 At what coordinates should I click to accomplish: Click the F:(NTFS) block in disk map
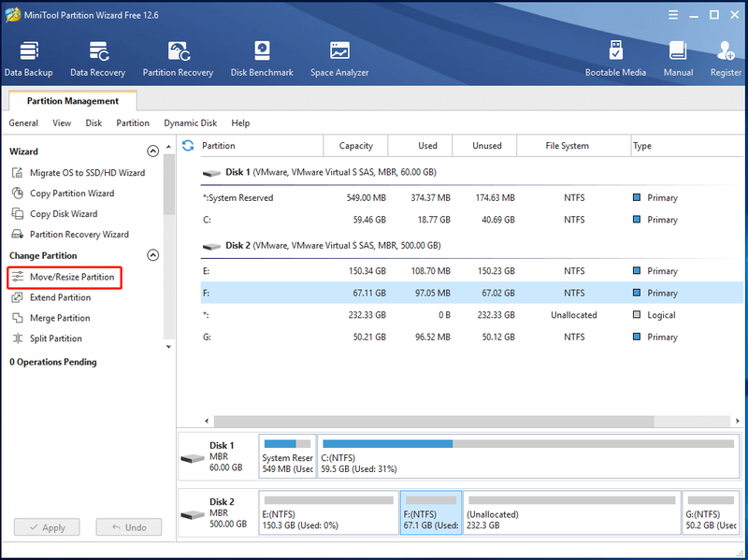431,512
